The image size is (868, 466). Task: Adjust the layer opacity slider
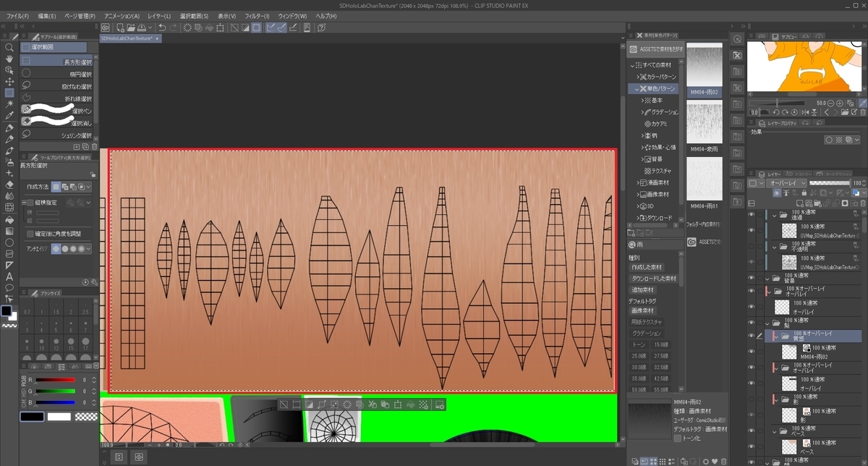(829, 184)
